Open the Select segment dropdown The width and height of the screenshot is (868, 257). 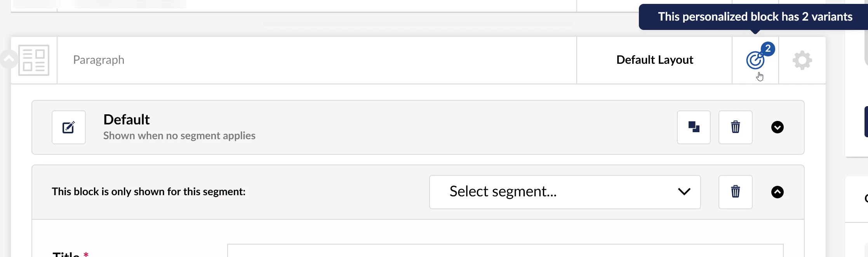pos(565,192)
